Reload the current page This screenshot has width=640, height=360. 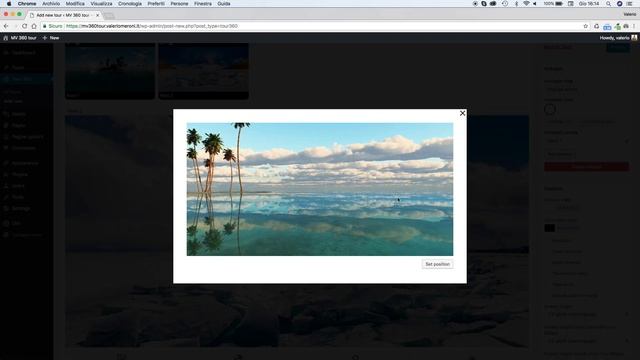24,26
